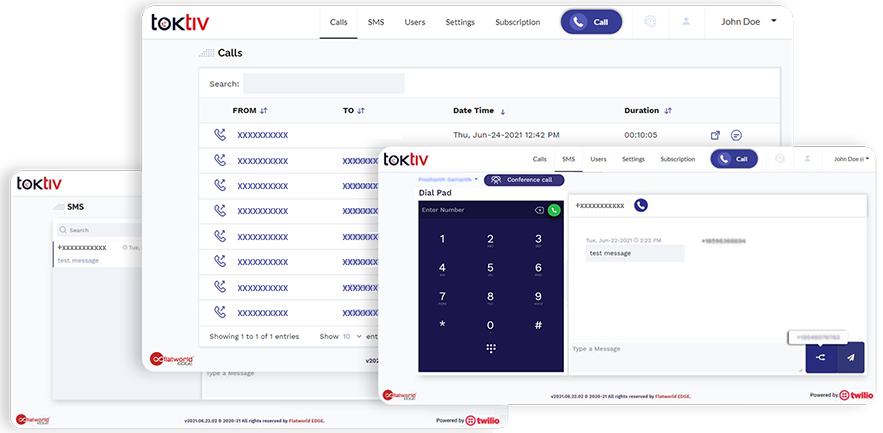Viewport: 883px width, 433px height.
Task: Click the Enter Number field on the dial pad
Action: 476,210
